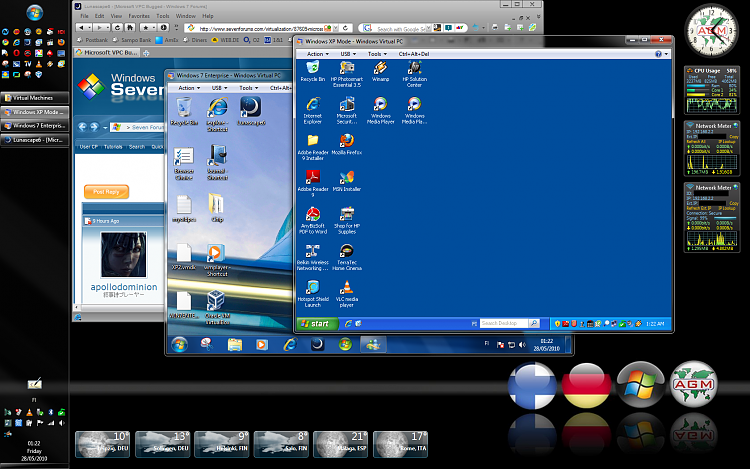Launch VLC media player on XP desktop

pyautogui.click(x=347, y=294)
